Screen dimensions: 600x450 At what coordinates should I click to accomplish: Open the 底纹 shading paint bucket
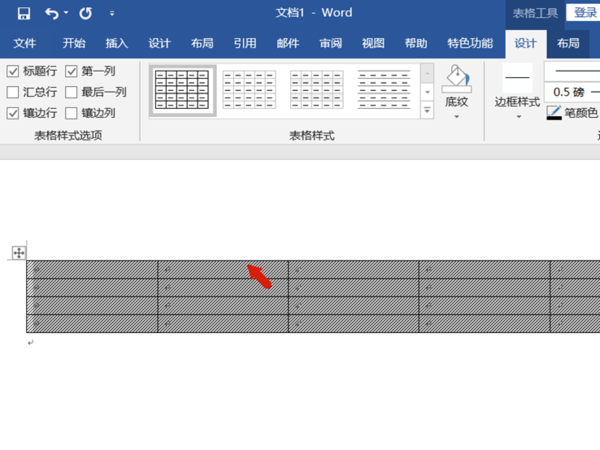[x=456, y=78]
